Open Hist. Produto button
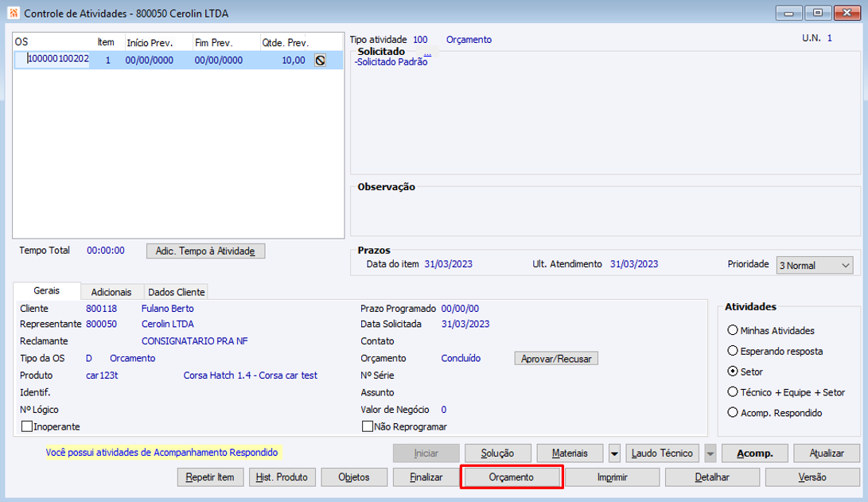 coord(282,477)
